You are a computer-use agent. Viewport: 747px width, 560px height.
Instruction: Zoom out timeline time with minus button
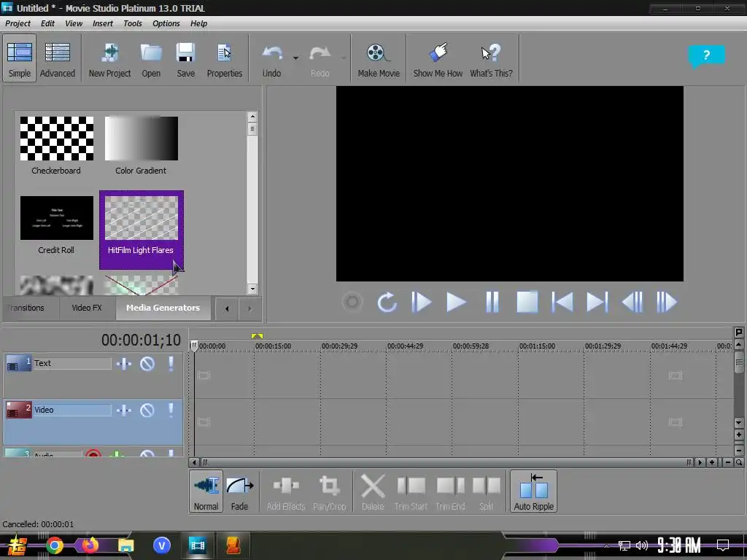tap(727, 462)
